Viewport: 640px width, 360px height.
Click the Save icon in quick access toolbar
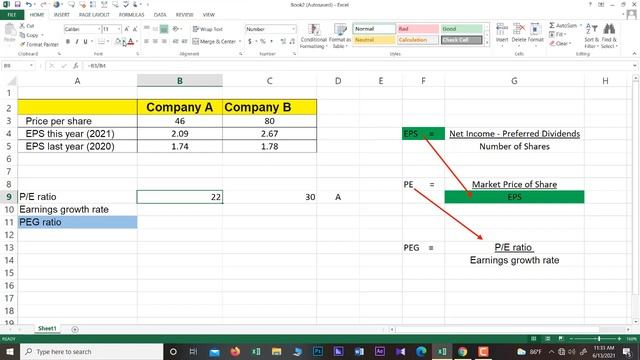tap(17, 4)
